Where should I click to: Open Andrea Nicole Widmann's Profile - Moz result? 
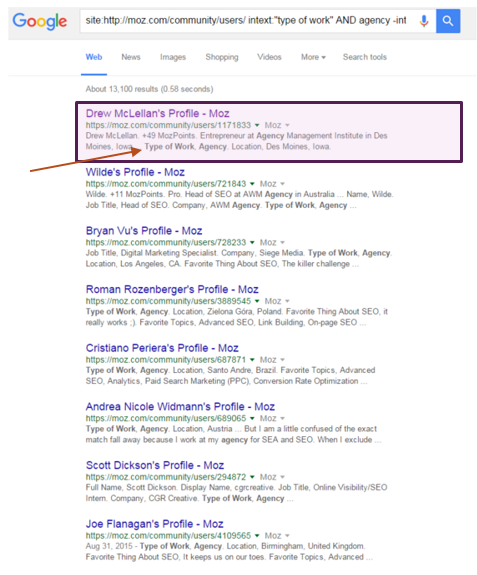(180, 407)
